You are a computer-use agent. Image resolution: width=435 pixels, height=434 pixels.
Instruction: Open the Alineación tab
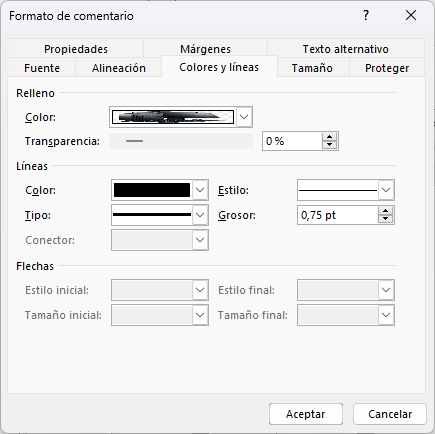(119, 68)
